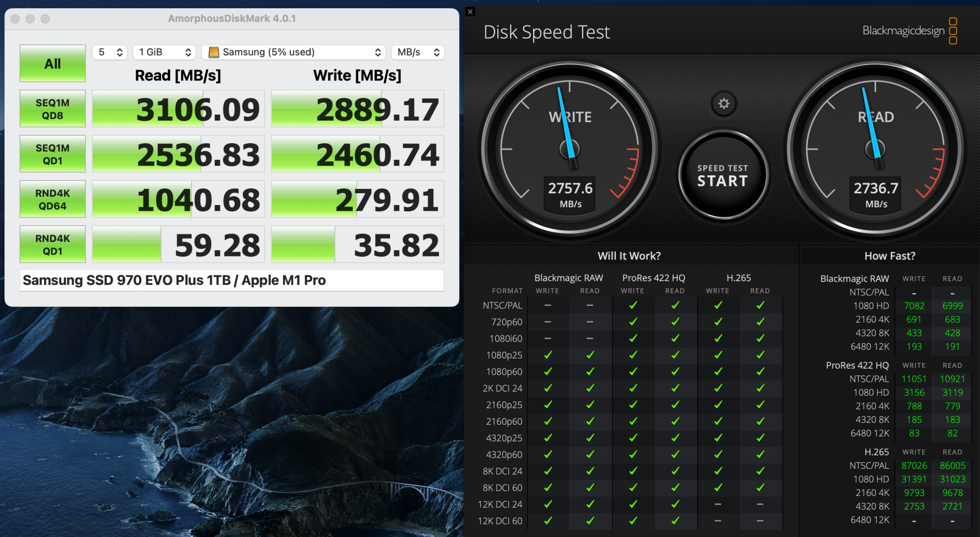This screenshot has height=537, width=980.
Task: Run the SEQ1M QD8 test
Action: tap(52, 109)
